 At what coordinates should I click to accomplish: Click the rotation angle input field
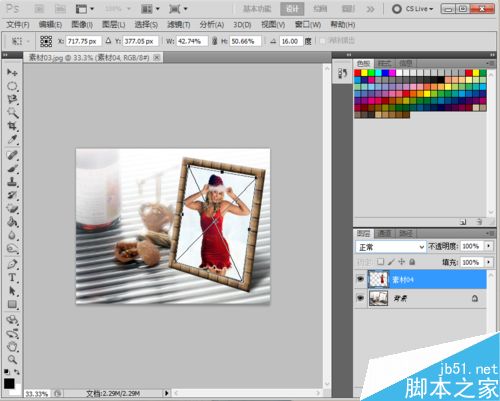coord(290,41)
